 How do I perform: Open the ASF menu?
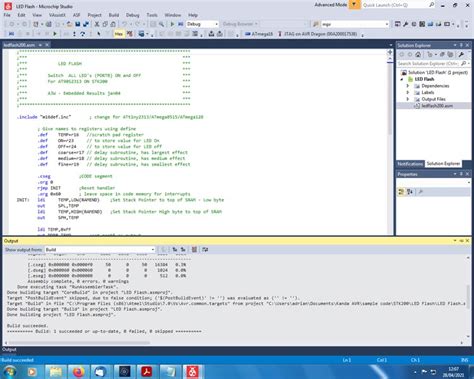tap(76, 15)
